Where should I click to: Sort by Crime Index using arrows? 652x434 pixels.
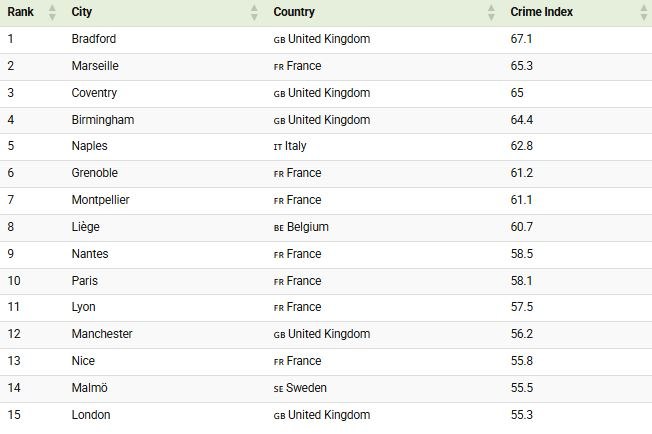(643, 13)
